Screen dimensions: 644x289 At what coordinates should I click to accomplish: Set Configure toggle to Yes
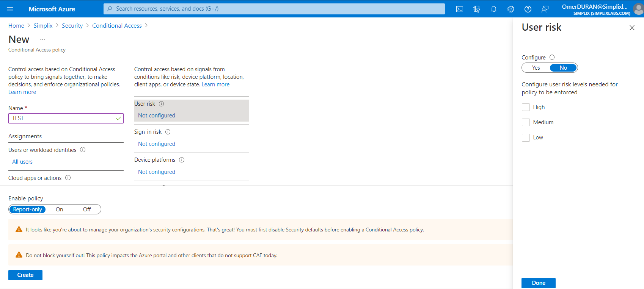click(x=536, y=68)
